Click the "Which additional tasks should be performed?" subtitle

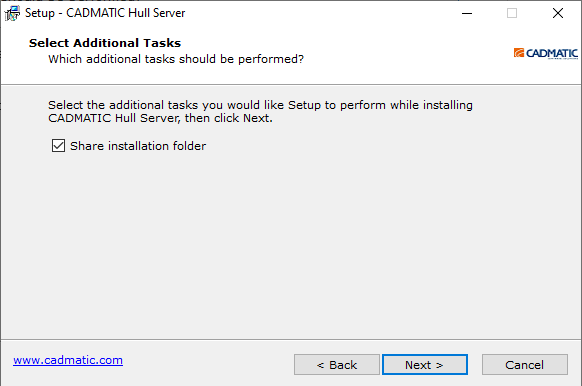[x=176, y=59]
